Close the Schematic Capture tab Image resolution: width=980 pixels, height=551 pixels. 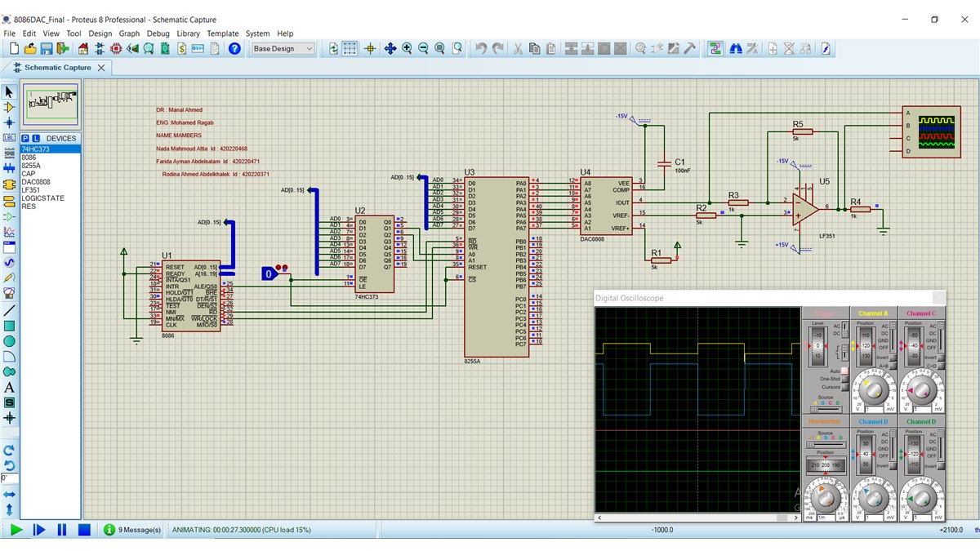click(100, 68)
